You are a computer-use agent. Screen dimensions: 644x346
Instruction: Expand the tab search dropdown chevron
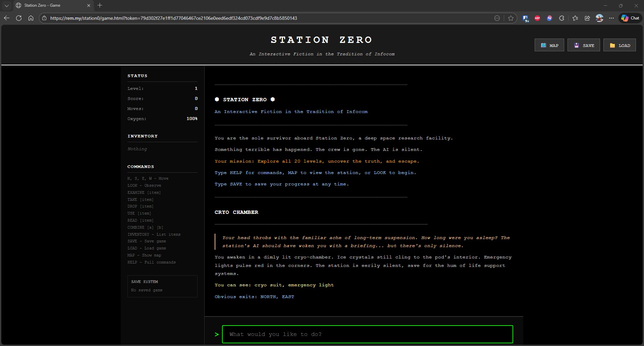(6, 5)
